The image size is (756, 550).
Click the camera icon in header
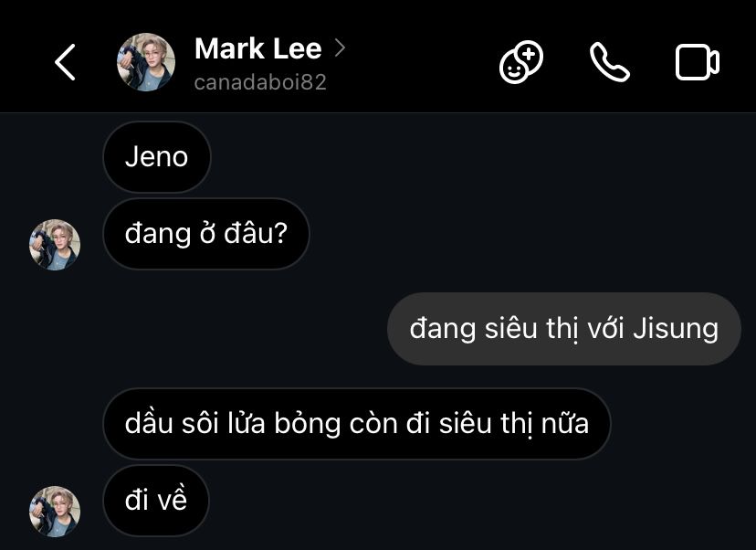(x=698, y=62)
